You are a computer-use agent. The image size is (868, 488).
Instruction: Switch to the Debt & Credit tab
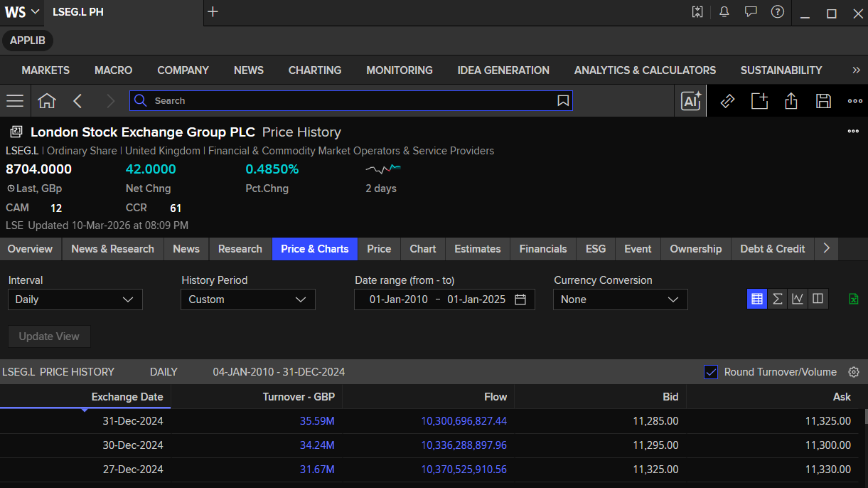(773, 249)
